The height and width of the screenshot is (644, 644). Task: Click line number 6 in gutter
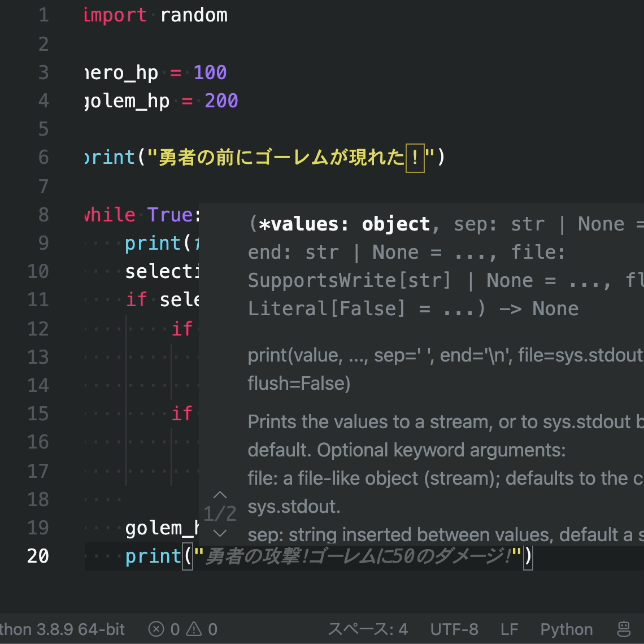tap(43, 157)
